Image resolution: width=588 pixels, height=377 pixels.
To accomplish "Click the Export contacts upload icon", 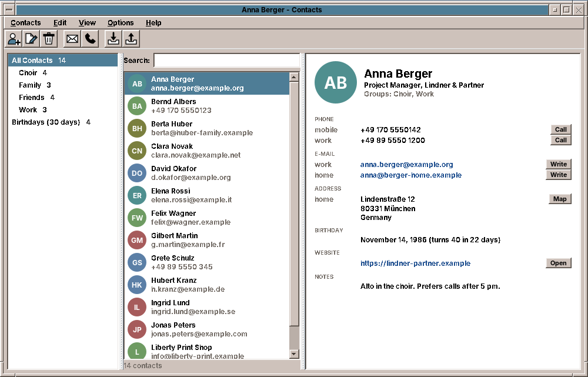I will tap(131, 39).
